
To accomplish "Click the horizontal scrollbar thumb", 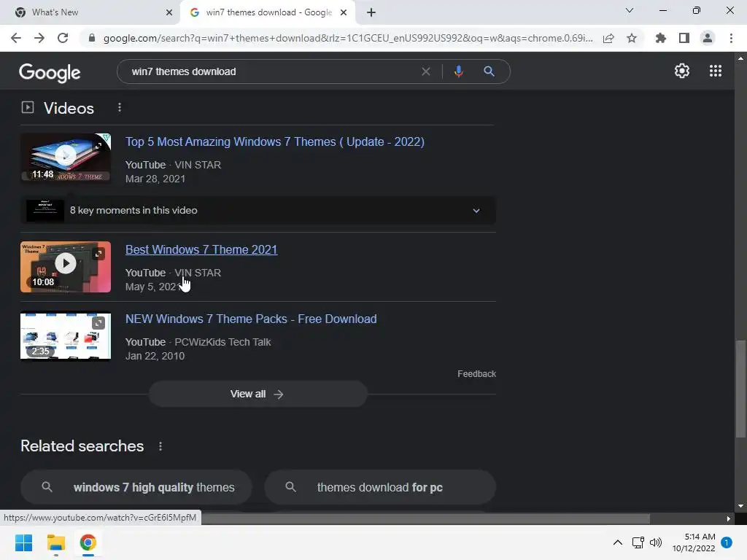I will [x=425, y=518].
